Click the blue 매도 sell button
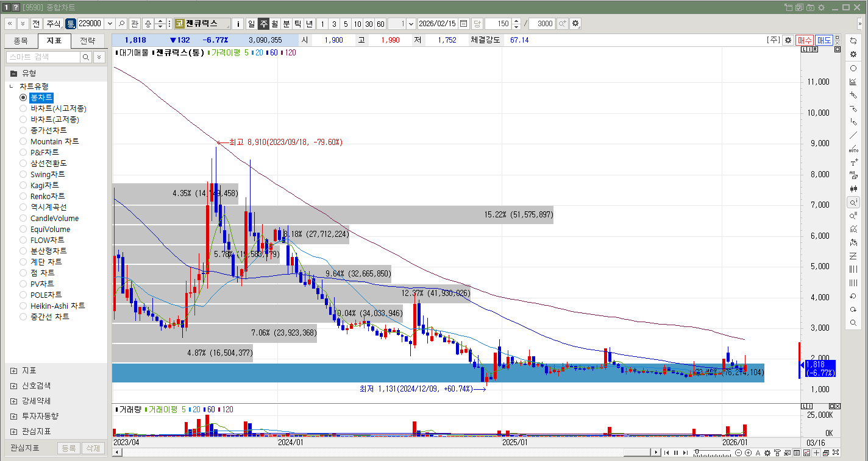The image size is (868, 461). coord(824,40)
